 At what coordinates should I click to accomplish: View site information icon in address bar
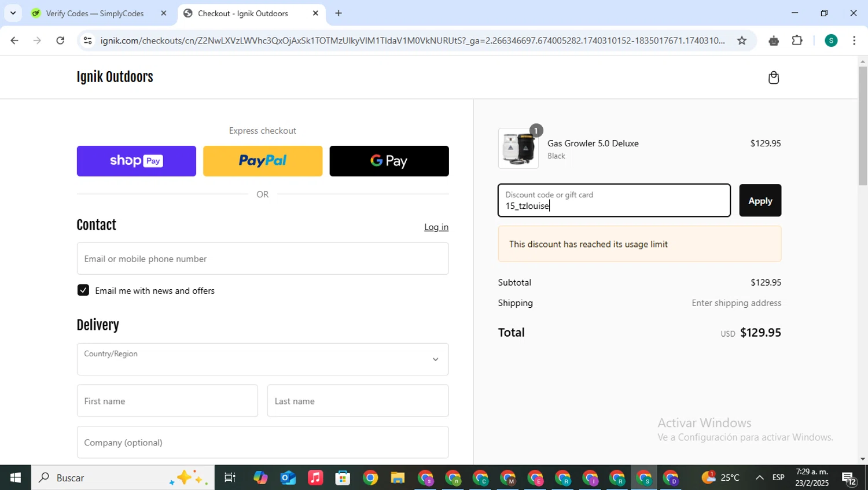click(87, 40)
